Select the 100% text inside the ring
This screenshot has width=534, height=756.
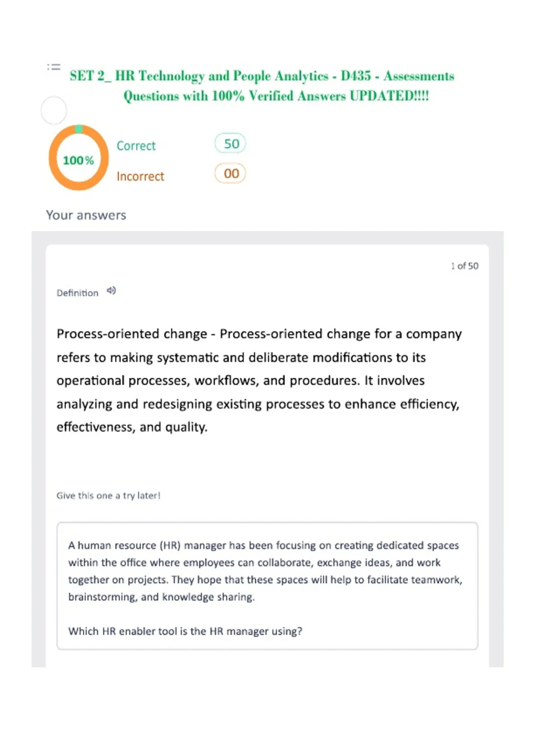coord(78,161)
